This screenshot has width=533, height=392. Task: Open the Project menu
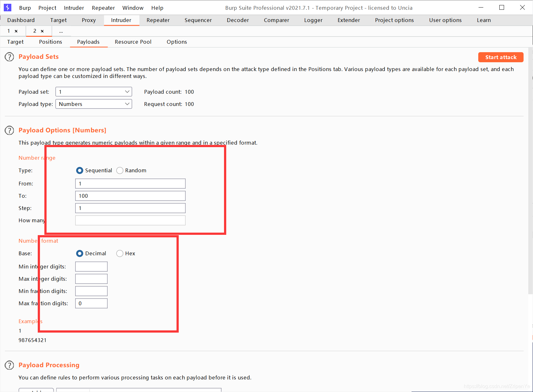[x=47, y=8]
